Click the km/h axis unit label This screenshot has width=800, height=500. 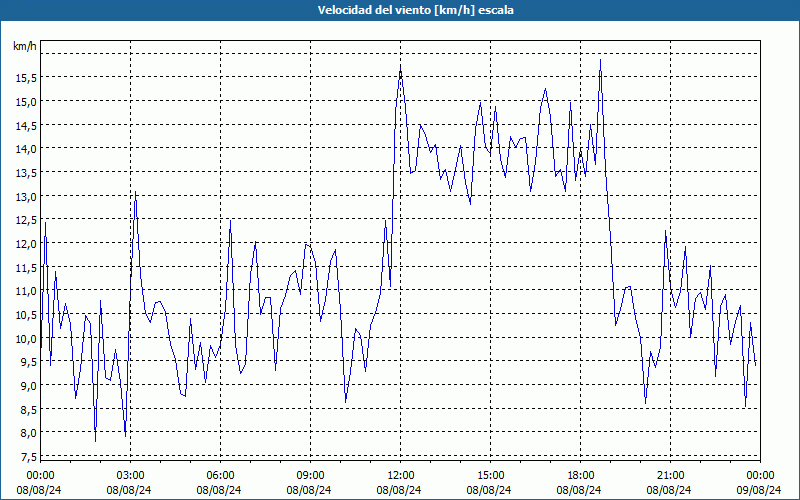pos(24,46)
